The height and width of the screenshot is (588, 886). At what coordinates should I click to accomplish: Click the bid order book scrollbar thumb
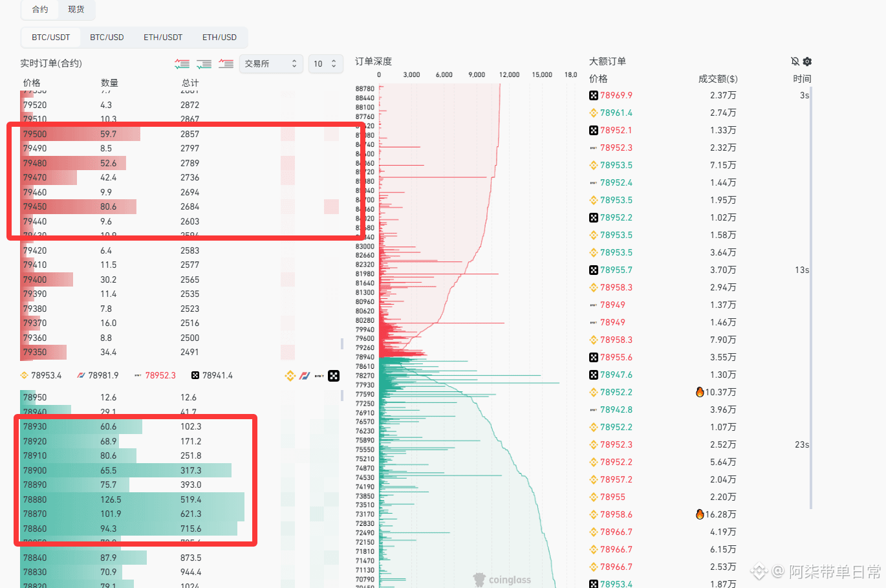coord(342,396)
